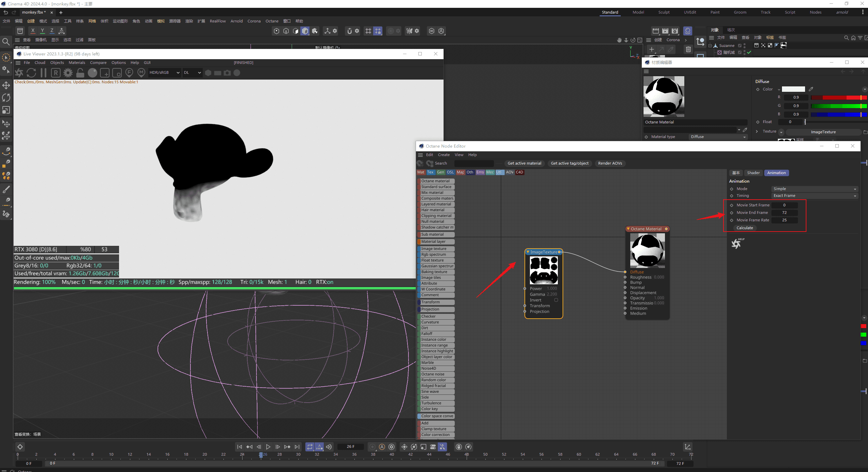The width and height of the screenshot is (868, 472).
Task: Click the render to picture viewer icon
Action: click(665, 31)
